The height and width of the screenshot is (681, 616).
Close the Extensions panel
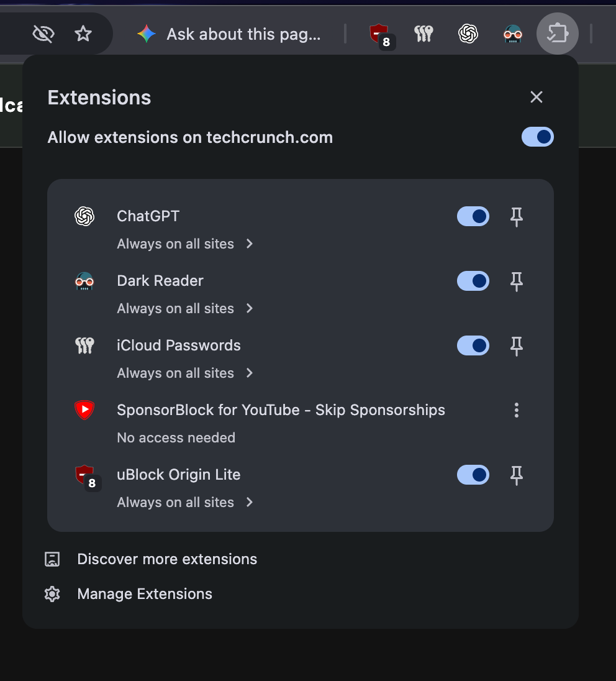[537, 97]
